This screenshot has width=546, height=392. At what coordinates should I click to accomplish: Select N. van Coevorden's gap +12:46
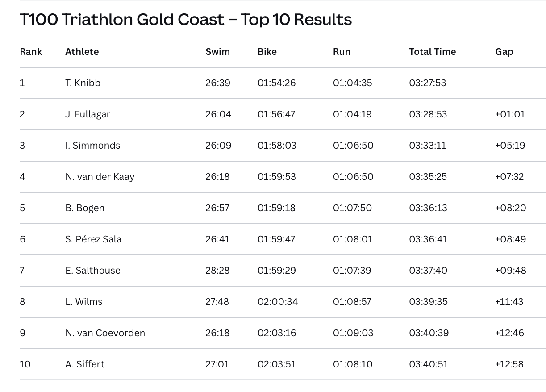(509, 333)
